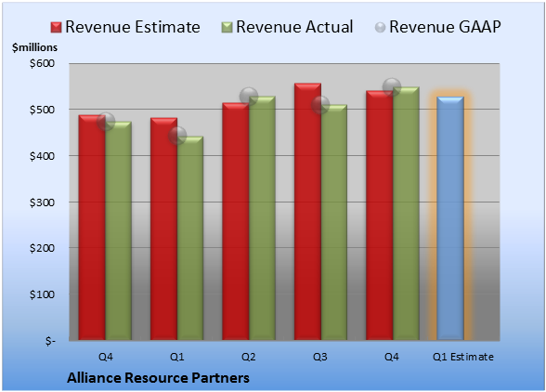
Task: Select the green actual bar above Q2
Action: pyautogui.click(x=262, y=218)
